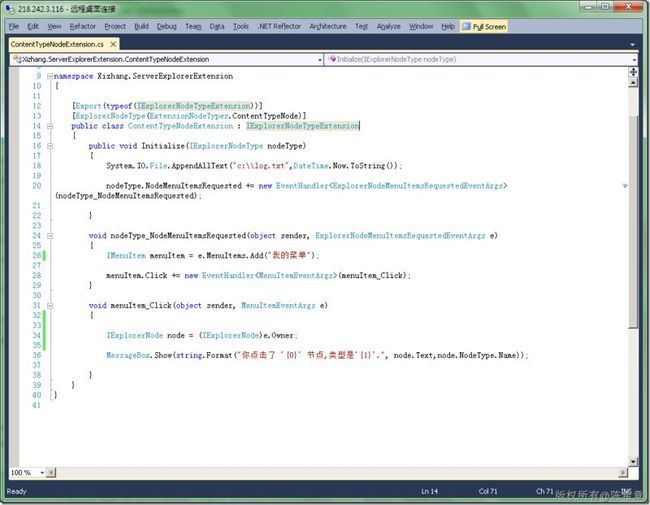Click the vertical scrollbar thumb

coord(633,222)
